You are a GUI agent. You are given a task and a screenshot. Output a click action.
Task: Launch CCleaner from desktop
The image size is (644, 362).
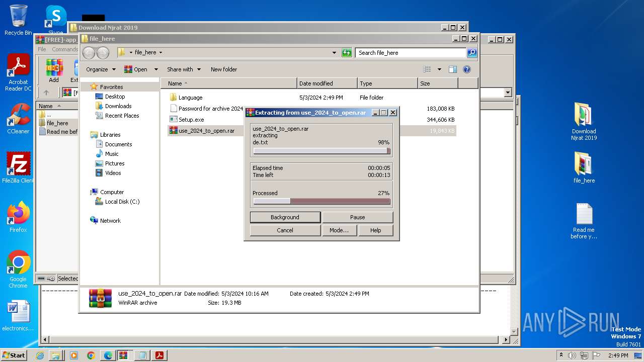18,119
